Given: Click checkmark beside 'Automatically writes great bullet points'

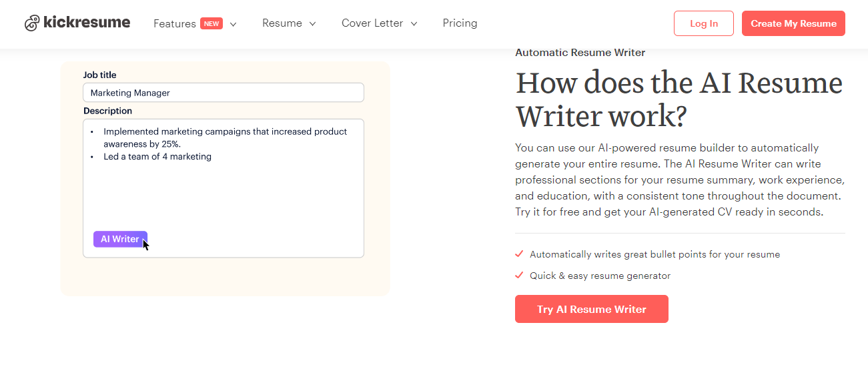Looking at the screenshot, I should tap(519, 254).
